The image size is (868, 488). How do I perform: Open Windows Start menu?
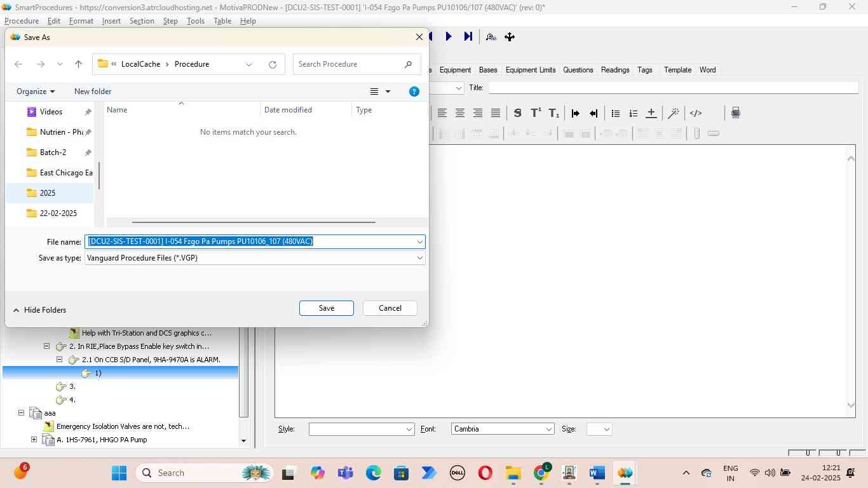pos(119,473)
